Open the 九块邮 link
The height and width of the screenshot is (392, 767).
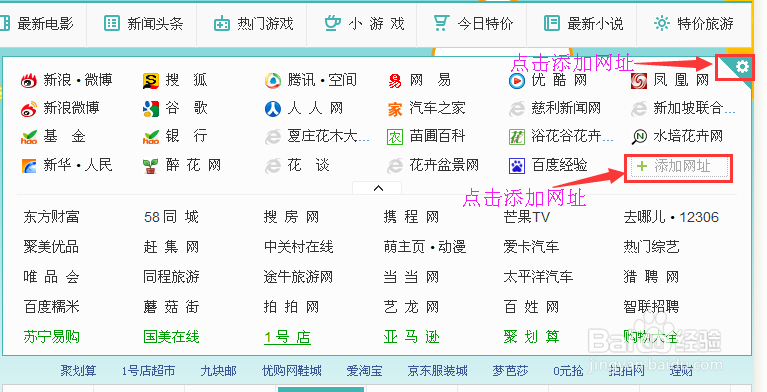(218, 371)
